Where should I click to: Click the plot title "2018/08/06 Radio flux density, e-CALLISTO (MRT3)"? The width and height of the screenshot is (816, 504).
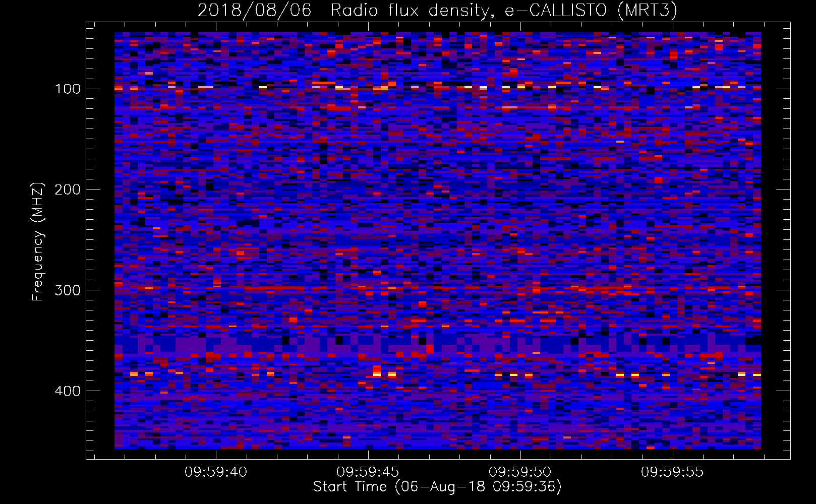[x=437, y=10]
